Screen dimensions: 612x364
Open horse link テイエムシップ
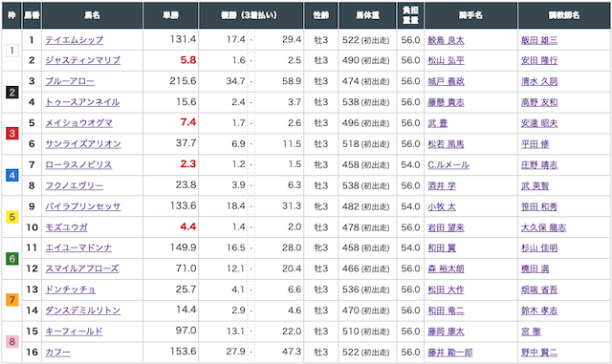pos(75,40)
